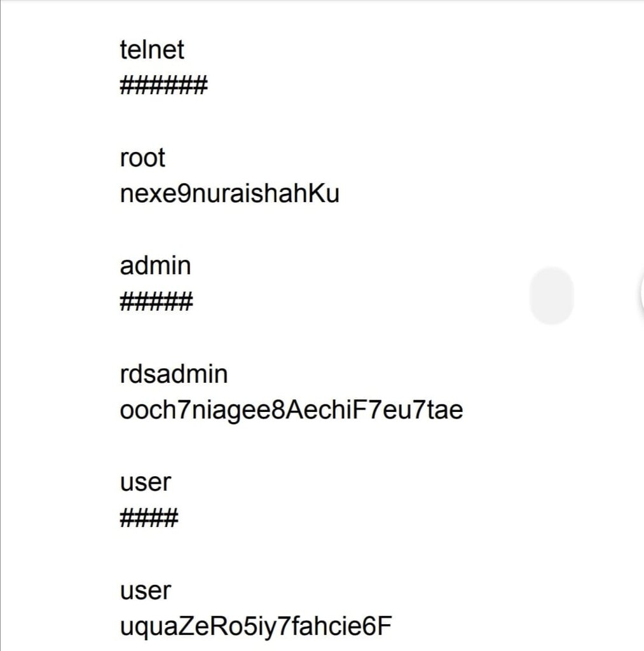Click the hash row below user

[x=149, y=519]
